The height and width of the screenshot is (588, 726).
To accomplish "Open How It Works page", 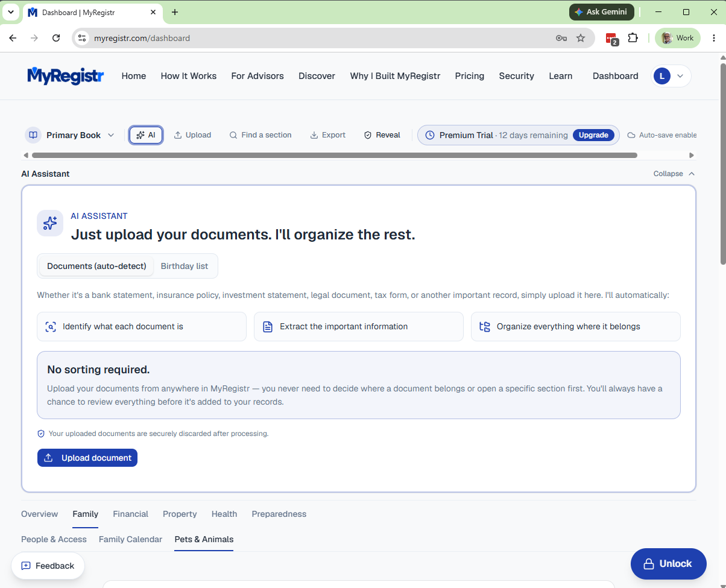I will 189,76.
